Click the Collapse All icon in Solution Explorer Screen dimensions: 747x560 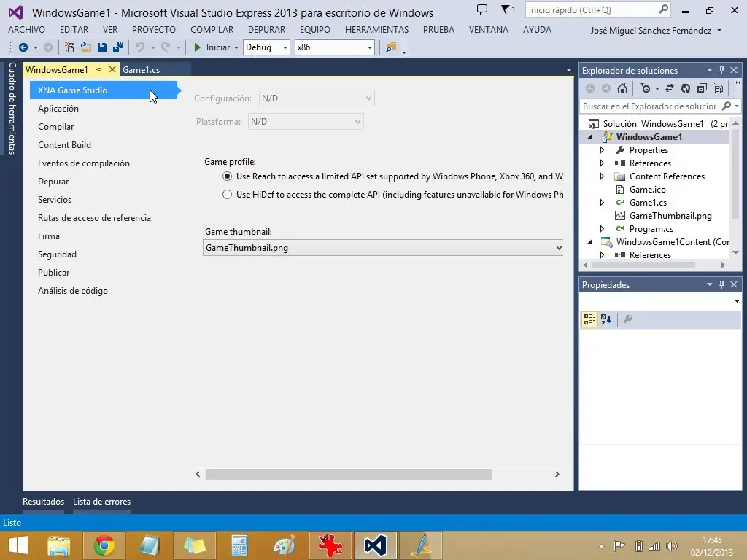pyautogui.click(x=702, y=88)
